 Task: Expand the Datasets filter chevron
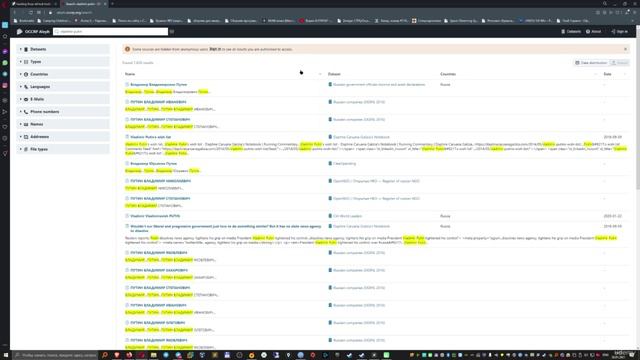pyautogui.click(x=21, y=49)
